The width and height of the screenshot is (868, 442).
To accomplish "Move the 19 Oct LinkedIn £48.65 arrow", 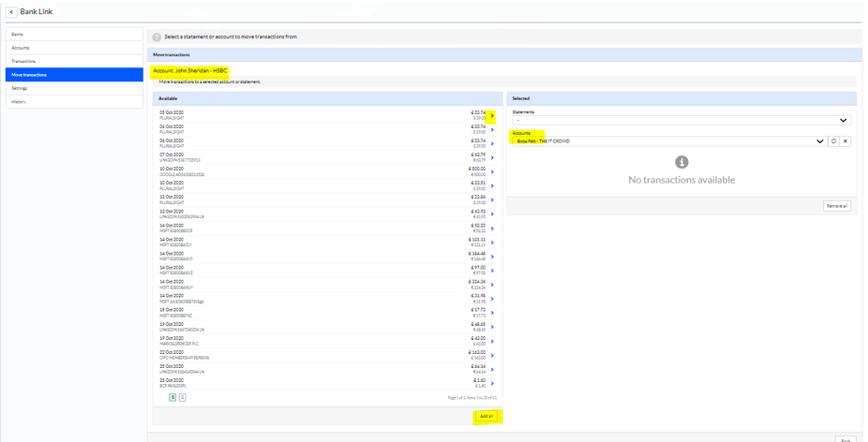I will click(492, 327).
